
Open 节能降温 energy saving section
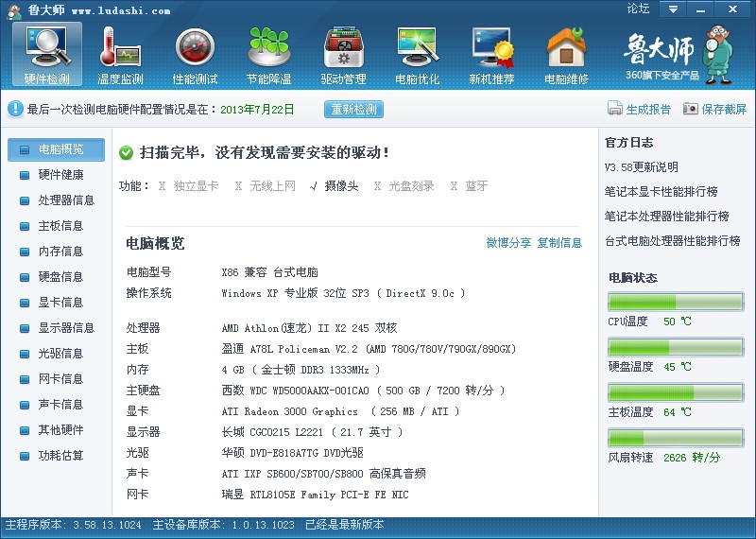269,55
